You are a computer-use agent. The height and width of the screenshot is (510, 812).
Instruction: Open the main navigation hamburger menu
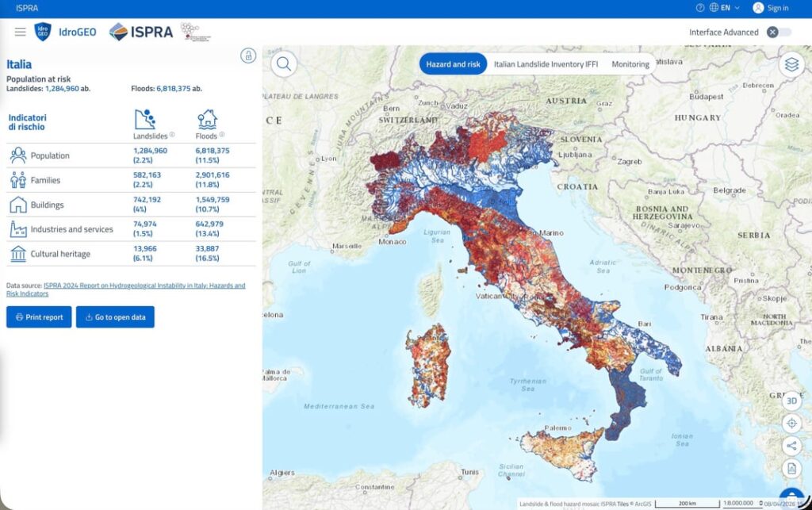click(20, 33)
